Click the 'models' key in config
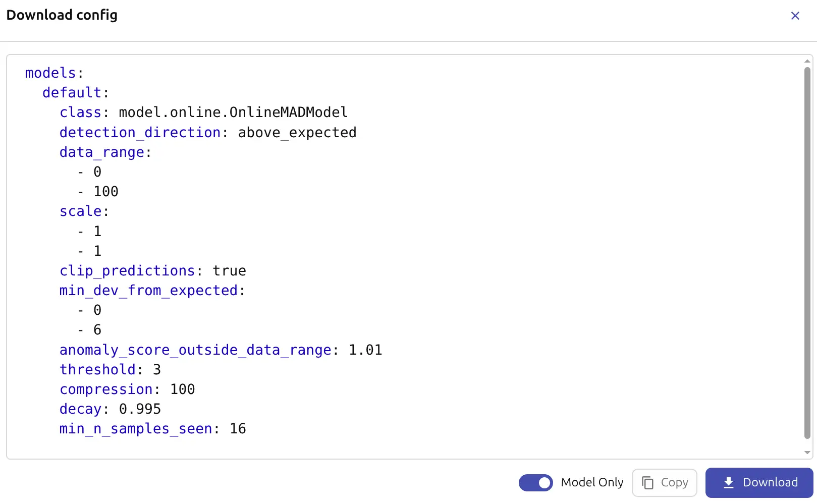817x504 pixels. click(50, 73)
